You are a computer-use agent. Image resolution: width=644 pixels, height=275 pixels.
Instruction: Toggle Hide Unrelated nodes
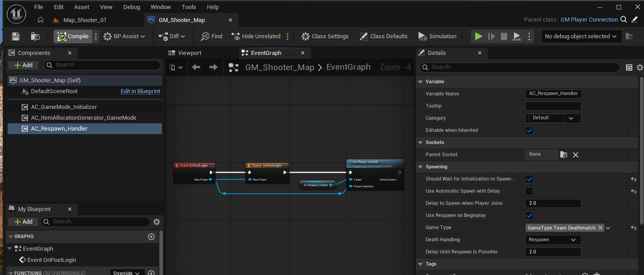(256, 36)
